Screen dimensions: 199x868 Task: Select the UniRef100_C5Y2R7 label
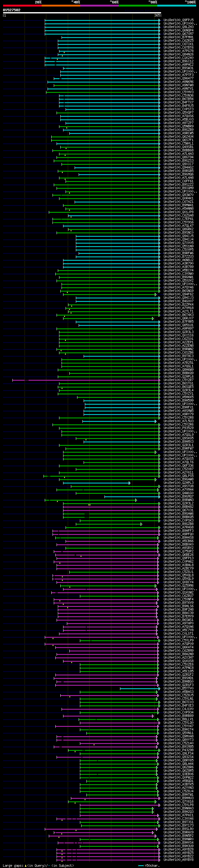[178, 380]
